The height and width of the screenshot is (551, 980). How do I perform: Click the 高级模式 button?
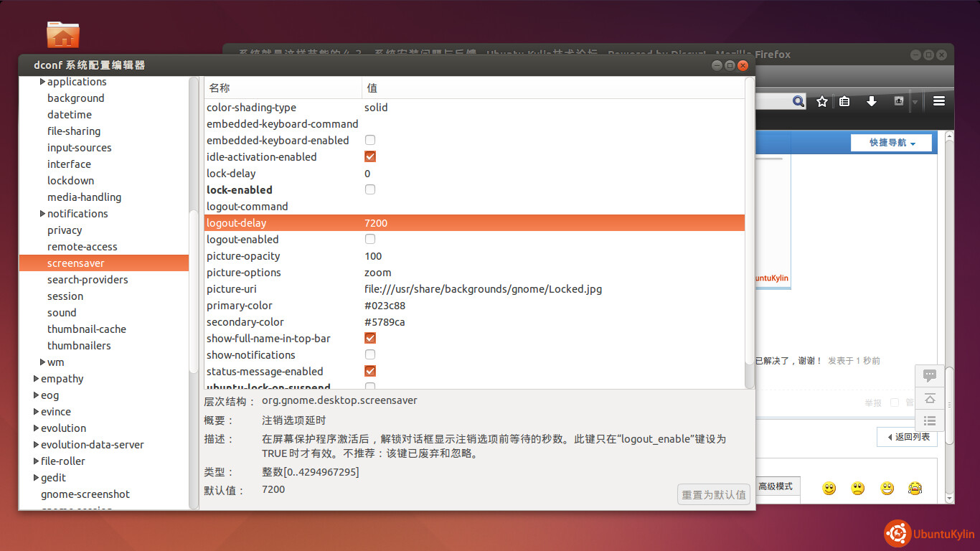pos(775,486)
